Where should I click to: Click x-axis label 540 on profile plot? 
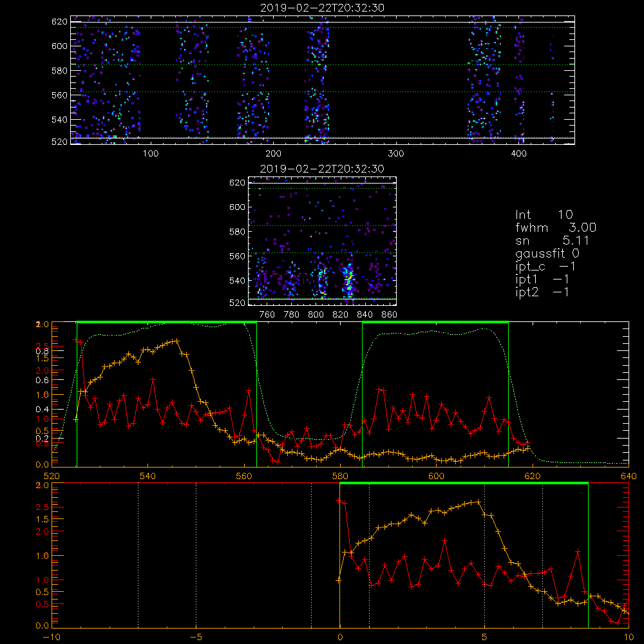[x=147, y=476]
